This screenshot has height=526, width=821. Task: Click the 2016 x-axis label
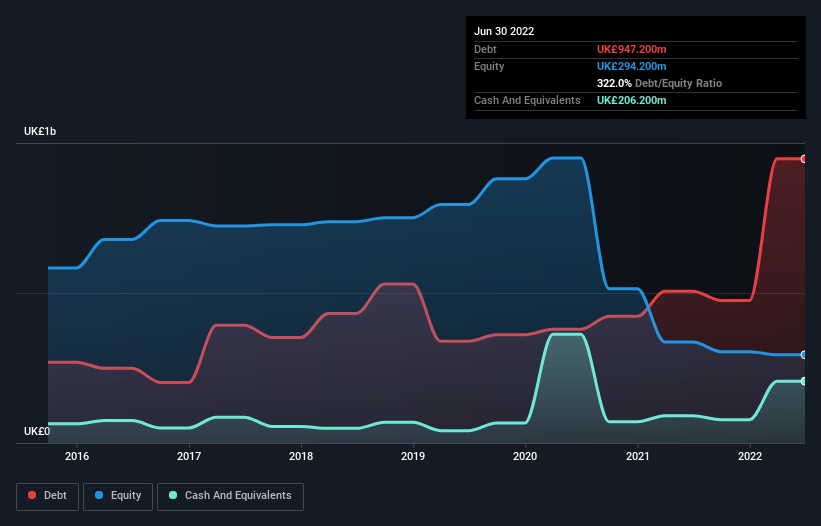coord(77,456)
